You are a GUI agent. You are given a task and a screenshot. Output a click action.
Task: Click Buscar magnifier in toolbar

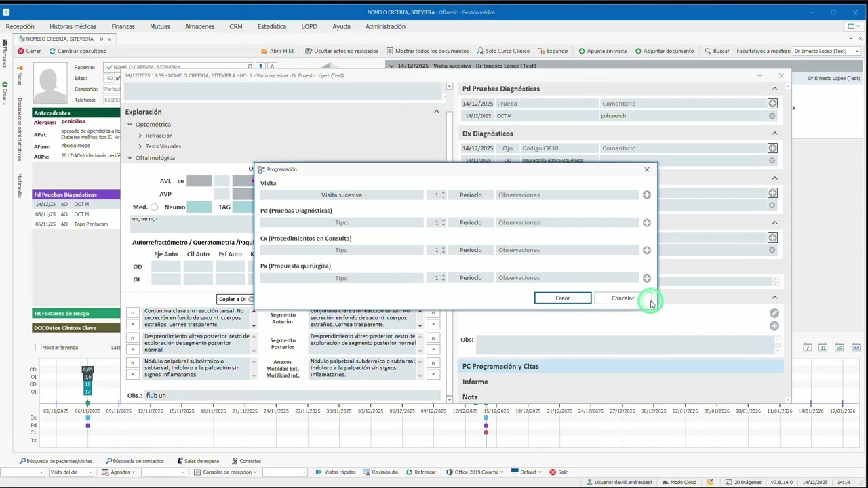(717, 51)
